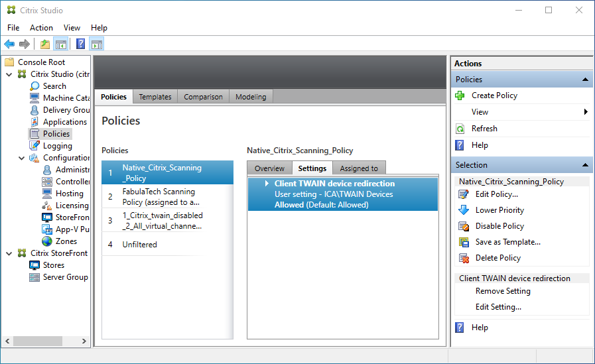This screenshot has height=364, width=595.
Task: Toggle Show/Hide Action Pane toolbar icon
Action: click(97, 44)
